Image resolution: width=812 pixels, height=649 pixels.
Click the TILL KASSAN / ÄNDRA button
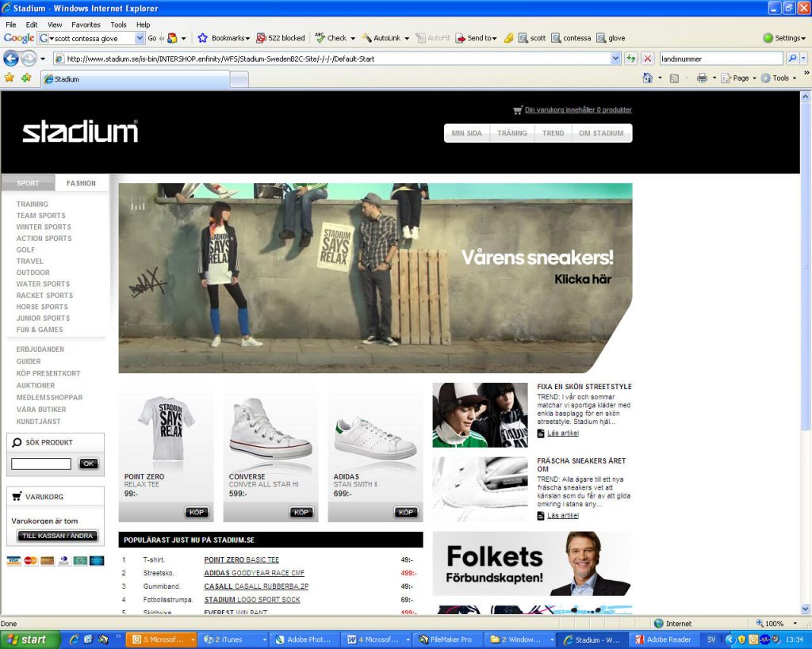tap(58, 536)
